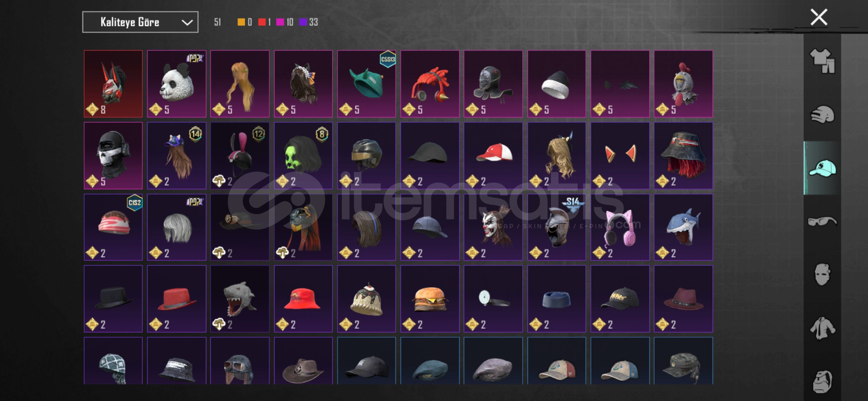Select the red fox mask headgear
Screen dimensions: 868x401
[x=113, y=84]
